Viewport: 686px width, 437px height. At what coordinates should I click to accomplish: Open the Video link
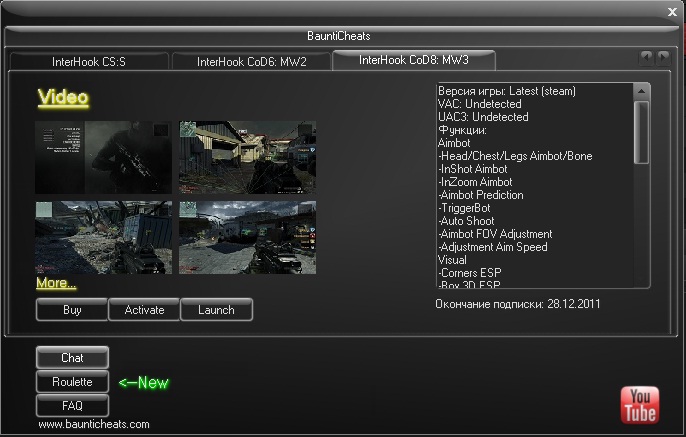coord(63,97)
